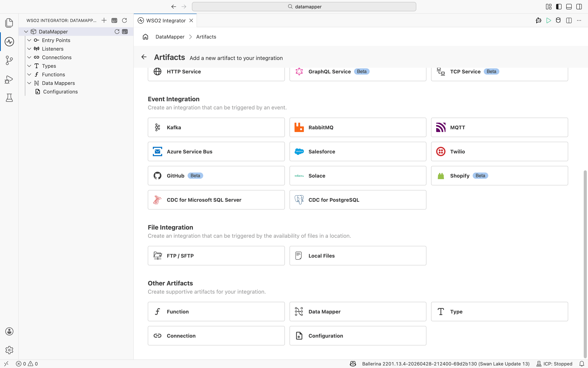
Task: Click DataMapper in the breadcrumb
Action: click(x=170, y=37)
